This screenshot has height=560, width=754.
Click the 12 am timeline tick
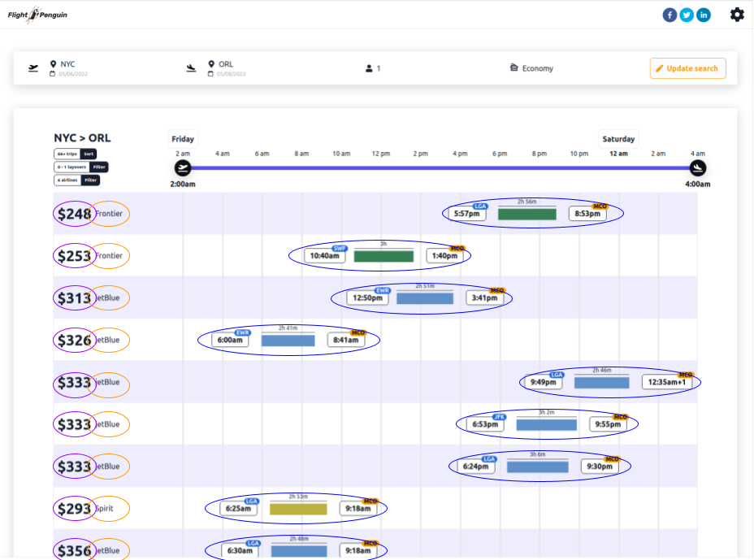coord(618,154)
